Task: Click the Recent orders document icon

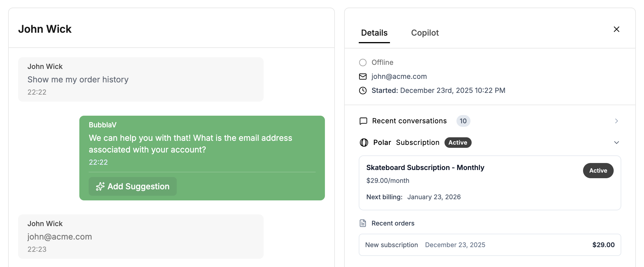Action: tap(363, 223)
